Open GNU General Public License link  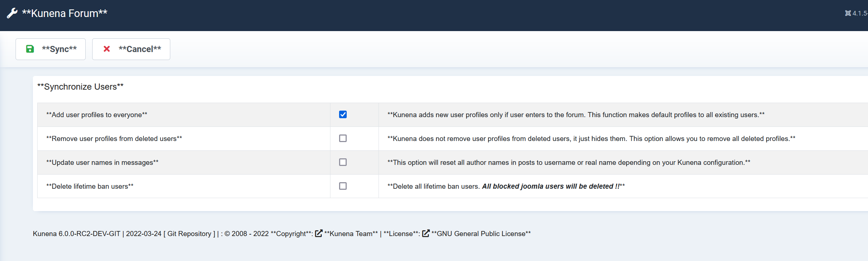[x=481, y=234]
